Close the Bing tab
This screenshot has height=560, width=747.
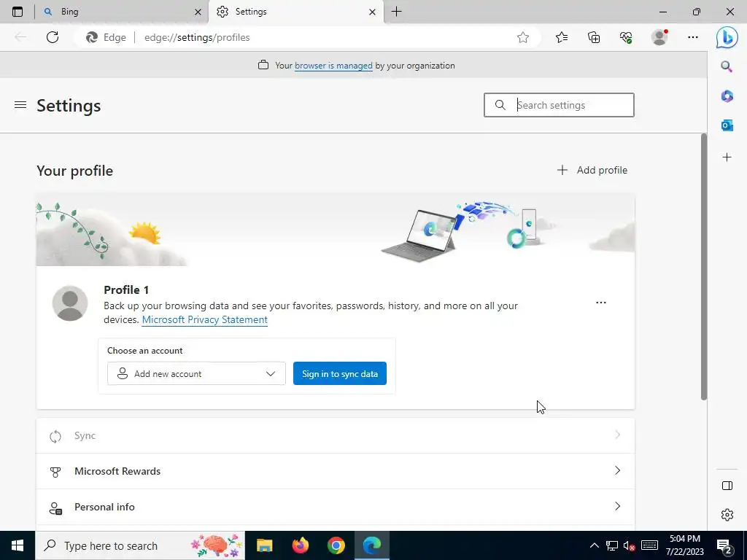point(198,12)
